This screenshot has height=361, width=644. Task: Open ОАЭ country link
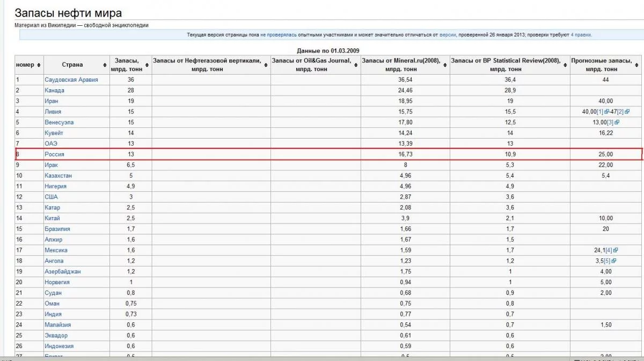tap(50, 143)
